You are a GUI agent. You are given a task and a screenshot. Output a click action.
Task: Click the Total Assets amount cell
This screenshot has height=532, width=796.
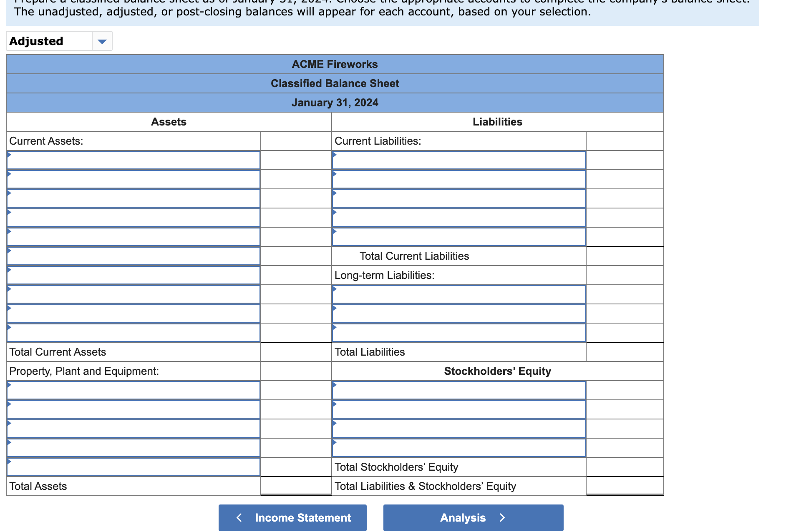coord(296,486)
